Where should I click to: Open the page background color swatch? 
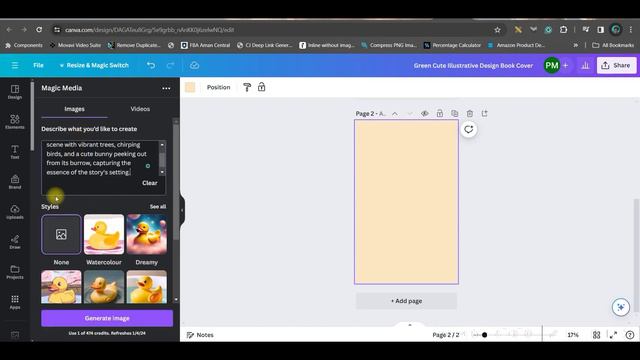click(190, 87)
